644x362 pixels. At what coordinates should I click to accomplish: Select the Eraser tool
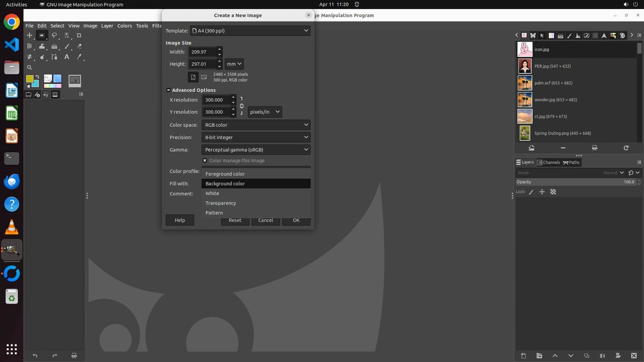point(79,46)
